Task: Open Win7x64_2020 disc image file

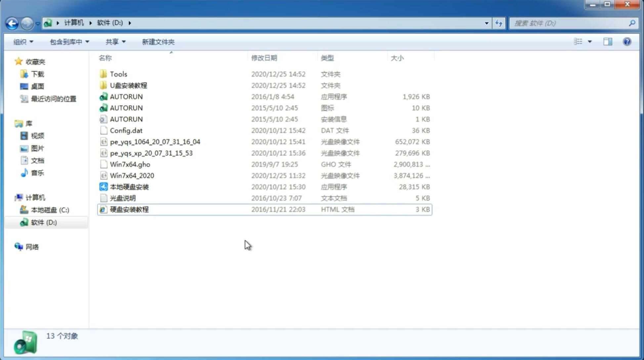Action: point(132,176)
